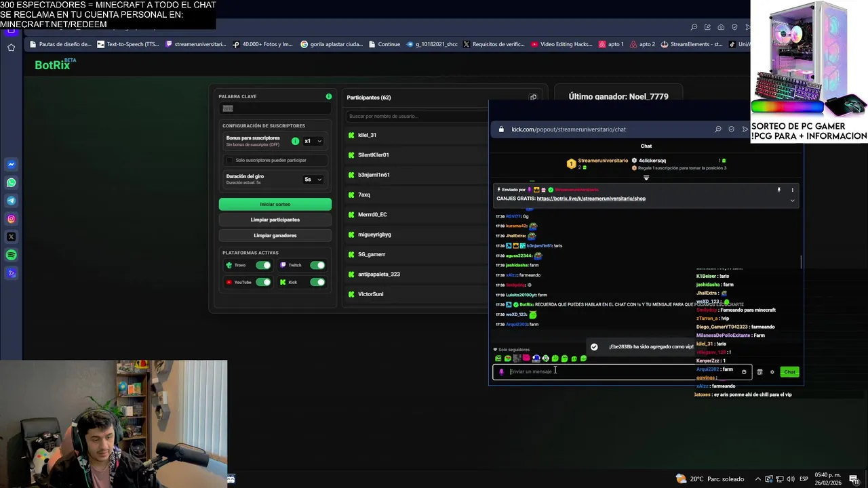Open Telegram in the browser sidebar
The image size is (868, 488).
(11, 201)
